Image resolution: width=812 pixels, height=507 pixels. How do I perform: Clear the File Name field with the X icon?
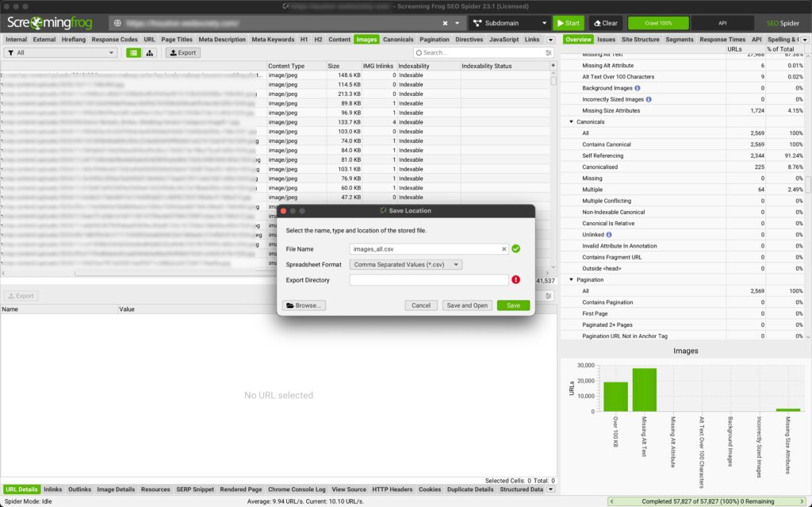[504, 249]
